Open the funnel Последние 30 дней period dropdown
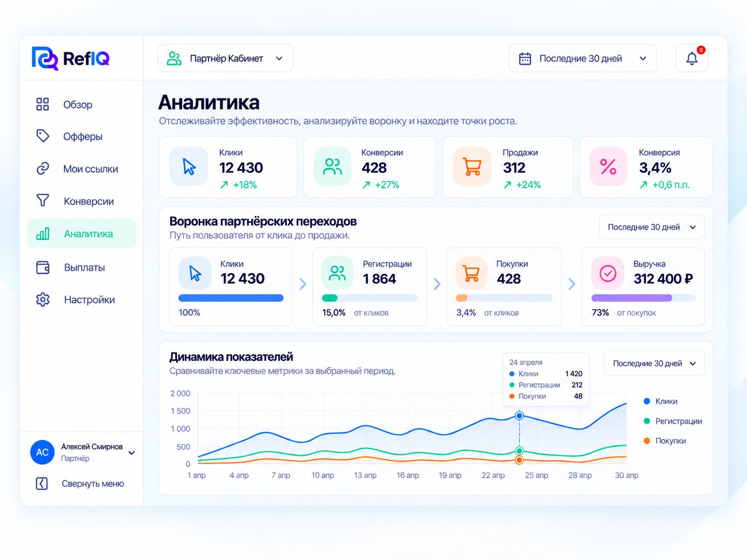The height and width of the screenshot is (560, 747). click(x=652, y=227)
